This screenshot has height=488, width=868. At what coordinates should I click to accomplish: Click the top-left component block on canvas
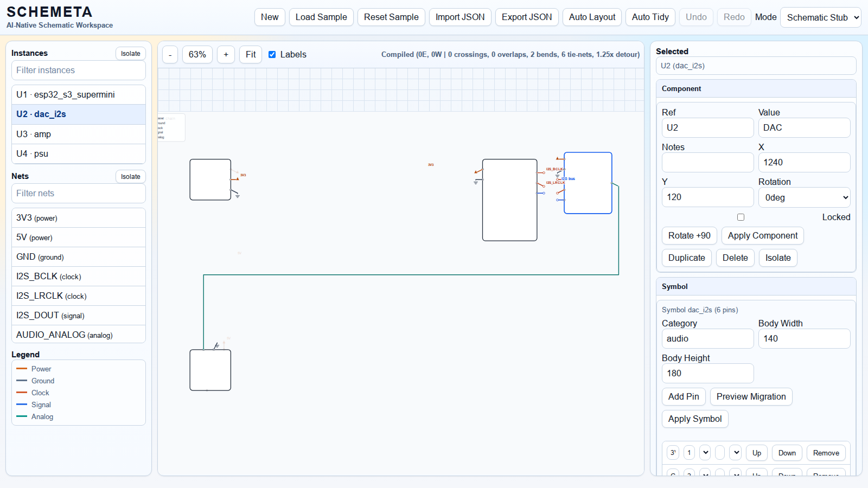210,179
